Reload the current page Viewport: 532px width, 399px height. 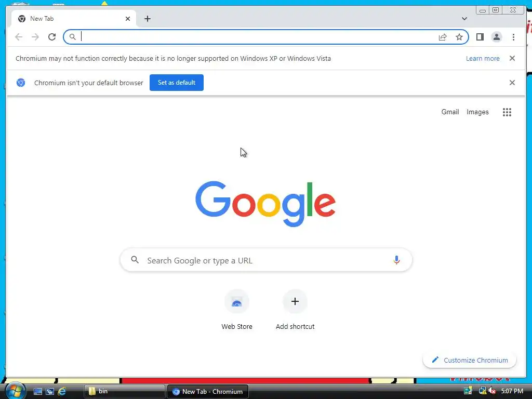pos(52,37)
